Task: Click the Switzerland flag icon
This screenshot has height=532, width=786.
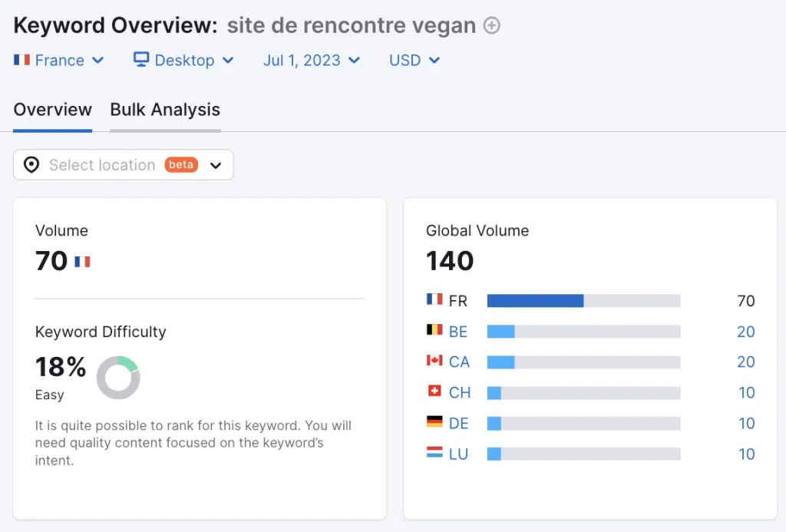Action: click(434, 391)
